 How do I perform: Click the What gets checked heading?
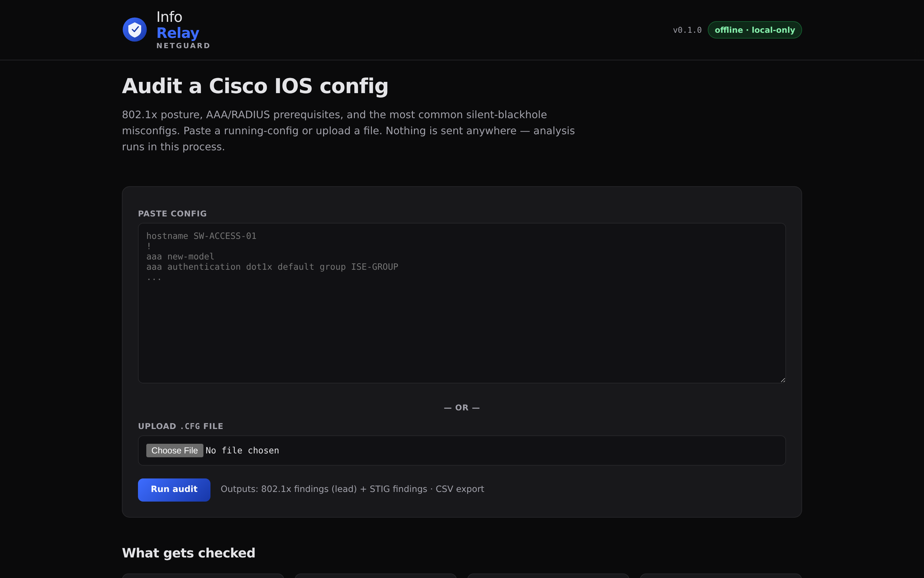point(189,553)
